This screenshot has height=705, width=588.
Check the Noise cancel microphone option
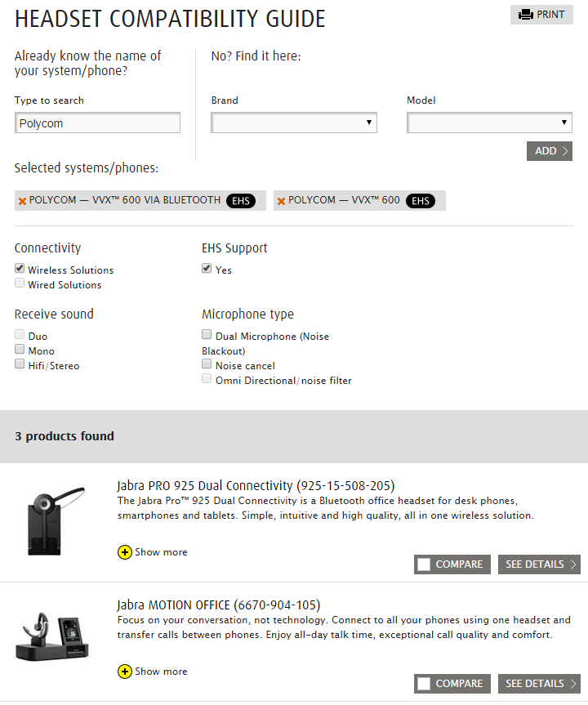pyautogui.click(x=207, y=364)
